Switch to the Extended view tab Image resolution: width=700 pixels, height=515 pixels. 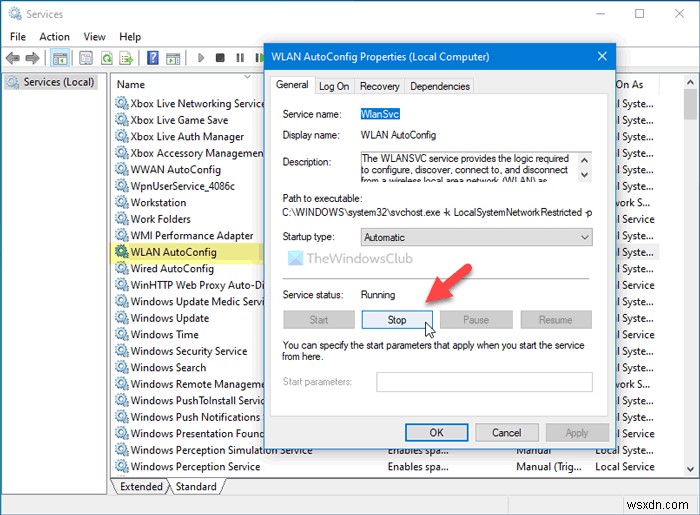tap(141, 486)
